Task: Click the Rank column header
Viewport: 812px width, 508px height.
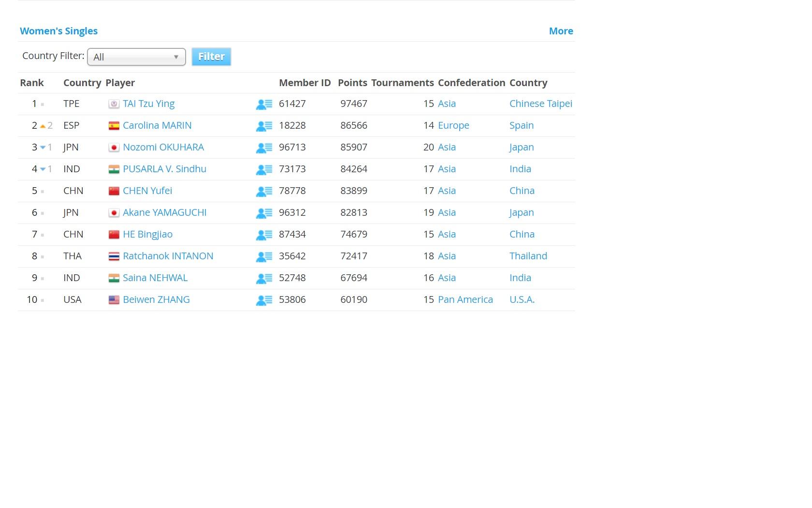Action: pos(32,83)
